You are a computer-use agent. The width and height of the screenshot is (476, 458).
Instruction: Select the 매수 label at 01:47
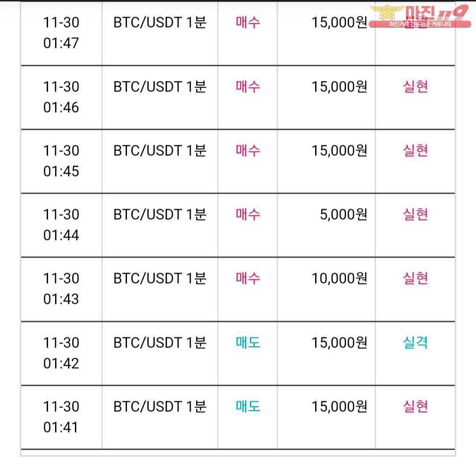(x=248, y=22)
